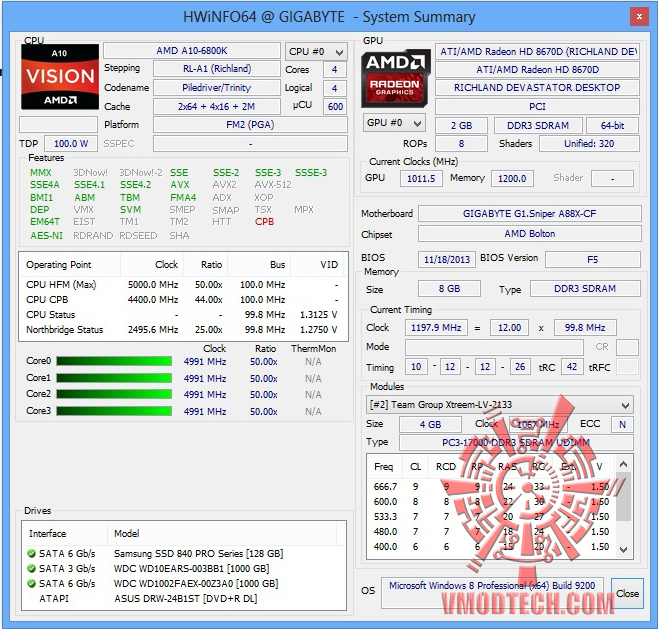
Task: Click the VID column header
Action: coord(319,265)
